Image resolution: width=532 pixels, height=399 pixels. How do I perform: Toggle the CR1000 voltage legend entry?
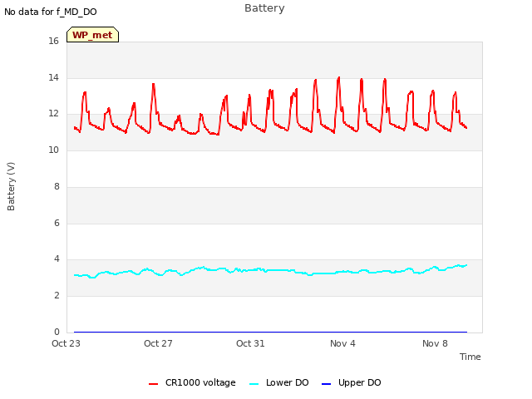192,382
